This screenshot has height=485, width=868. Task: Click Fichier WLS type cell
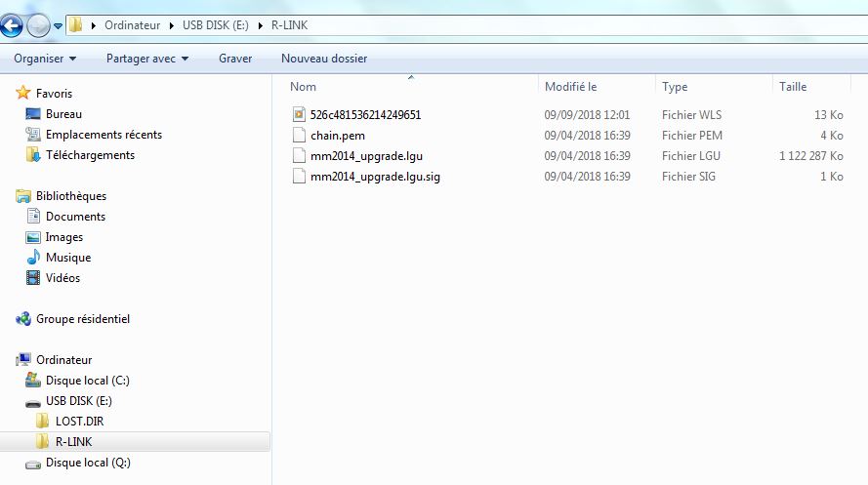click(x=691, y=115)
